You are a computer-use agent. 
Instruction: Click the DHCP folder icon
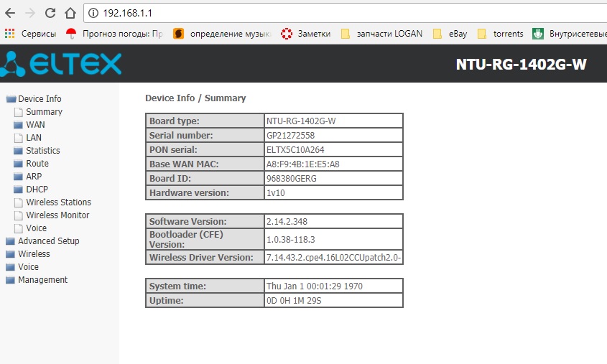pyautogui.click(x=18, y=190)
